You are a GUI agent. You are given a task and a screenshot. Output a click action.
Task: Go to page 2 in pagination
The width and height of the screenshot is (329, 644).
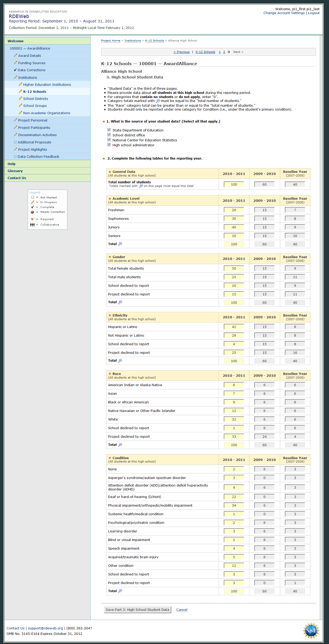point(224,52)
